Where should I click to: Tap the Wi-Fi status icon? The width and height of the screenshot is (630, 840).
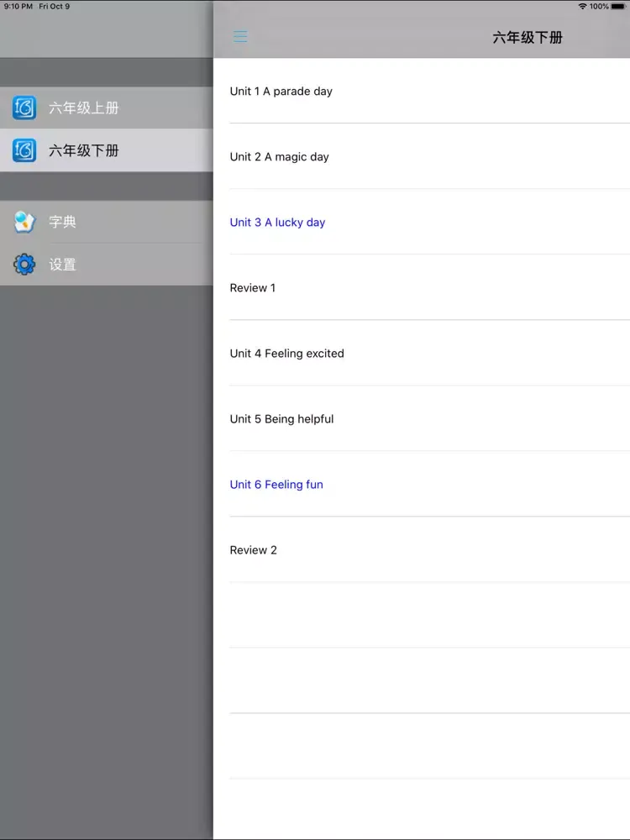coord(582,7)
